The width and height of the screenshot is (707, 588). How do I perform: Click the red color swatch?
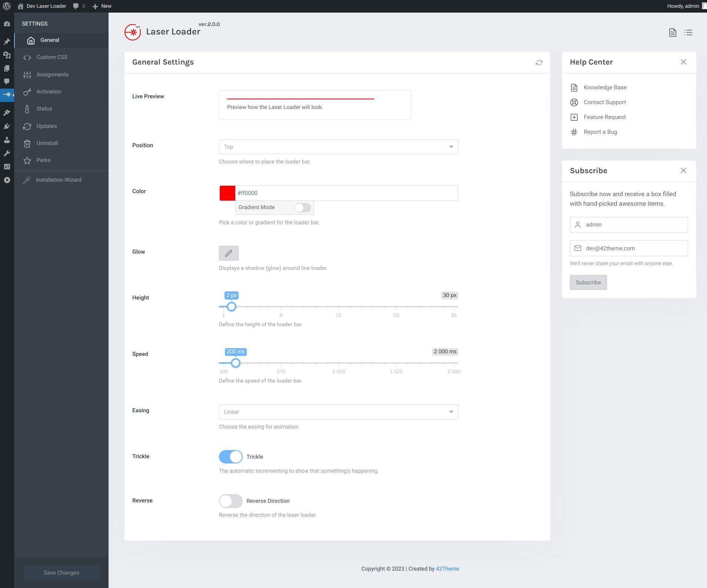227,193
